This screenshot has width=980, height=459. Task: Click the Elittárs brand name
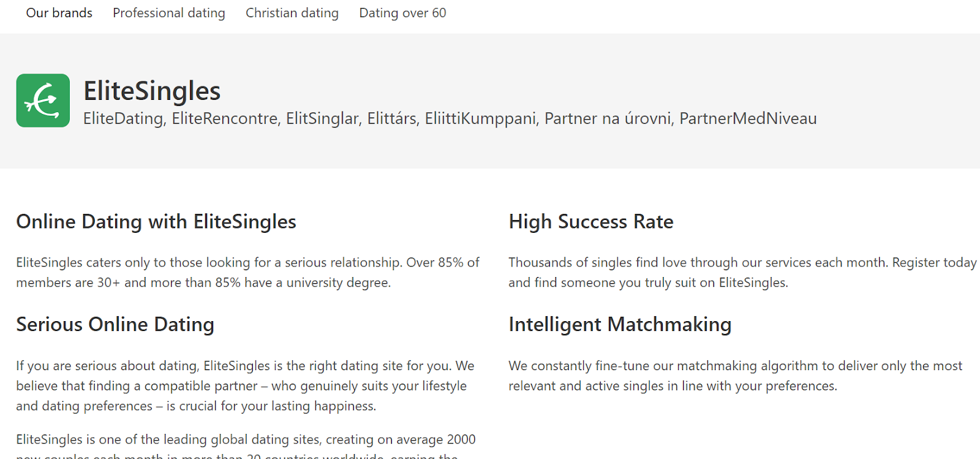coord(392,118)
